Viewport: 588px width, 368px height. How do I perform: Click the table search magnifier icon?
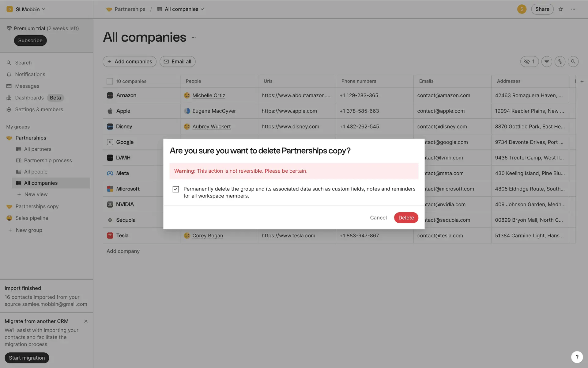point(573,62)
